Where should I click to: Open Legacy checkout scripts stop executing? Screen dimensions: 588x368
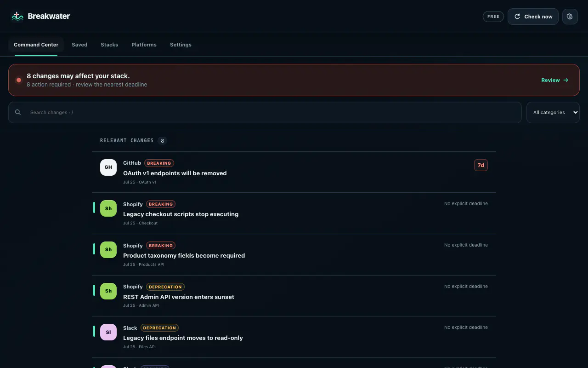click(x=181, y=214)
